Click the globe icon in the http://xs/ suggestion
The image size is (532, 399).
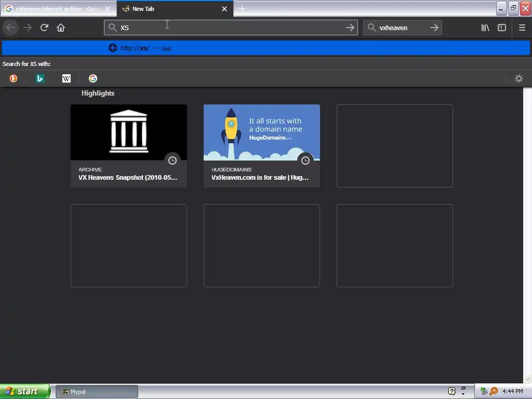coord(112,48)
